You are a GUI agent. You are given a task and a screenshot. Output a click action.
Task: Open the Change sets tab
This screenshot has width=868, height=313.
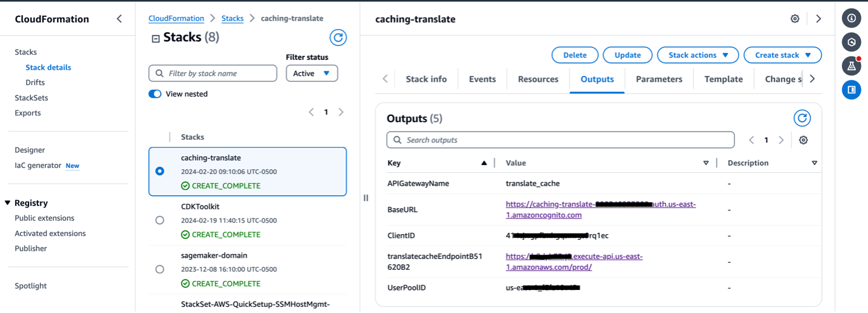783,79
